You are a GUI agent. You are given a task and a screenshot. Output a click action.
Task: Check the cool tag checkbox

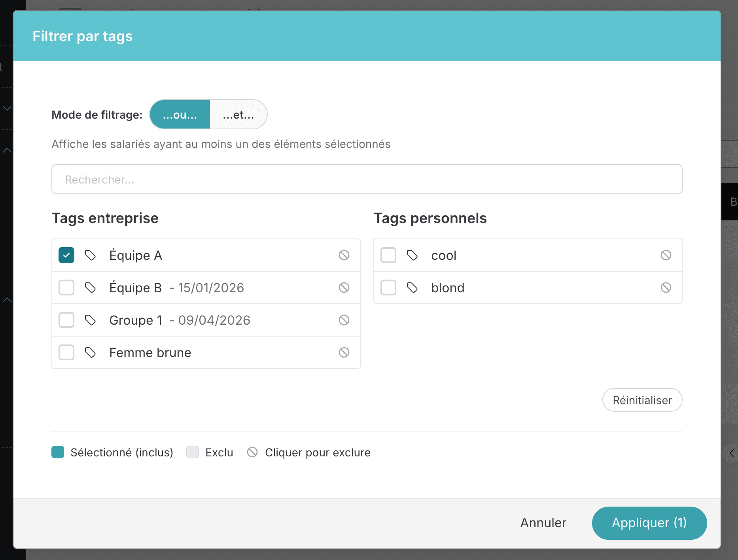[388, 255]
